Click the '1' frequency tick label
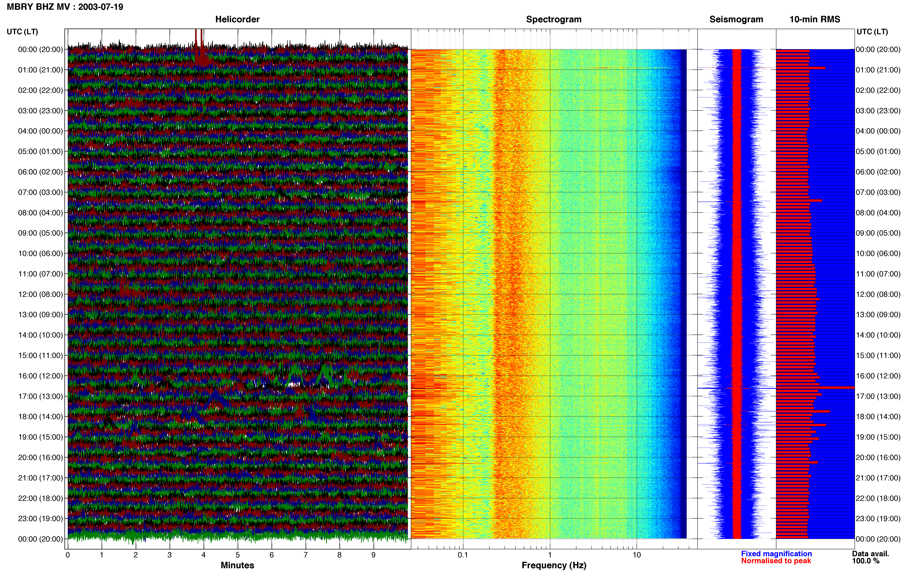Screen dimensions: 924x578 point(550,555)
